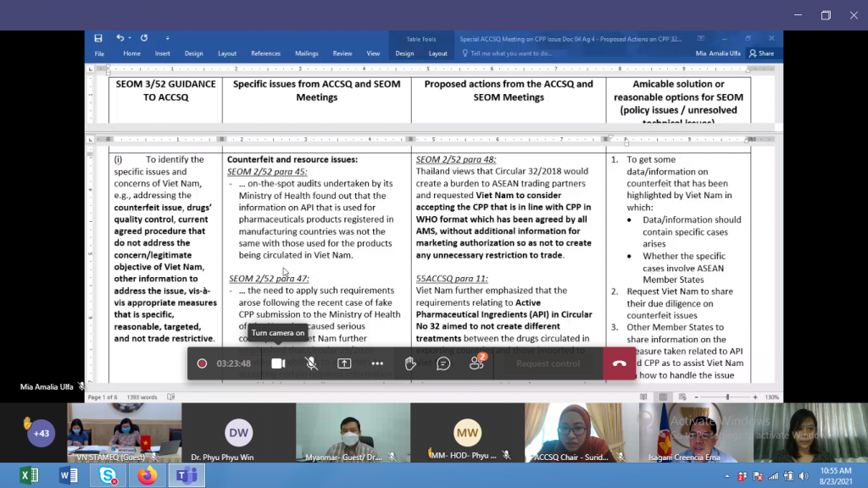Click the red recording indicator
868x488 pixels.
point(202,363)
